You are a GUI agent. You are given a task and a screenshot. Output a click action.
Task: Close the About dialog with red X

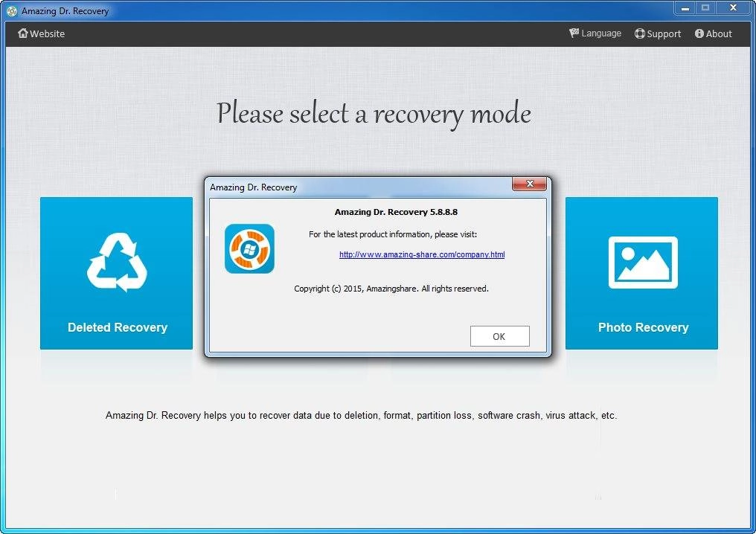(529, 184)
